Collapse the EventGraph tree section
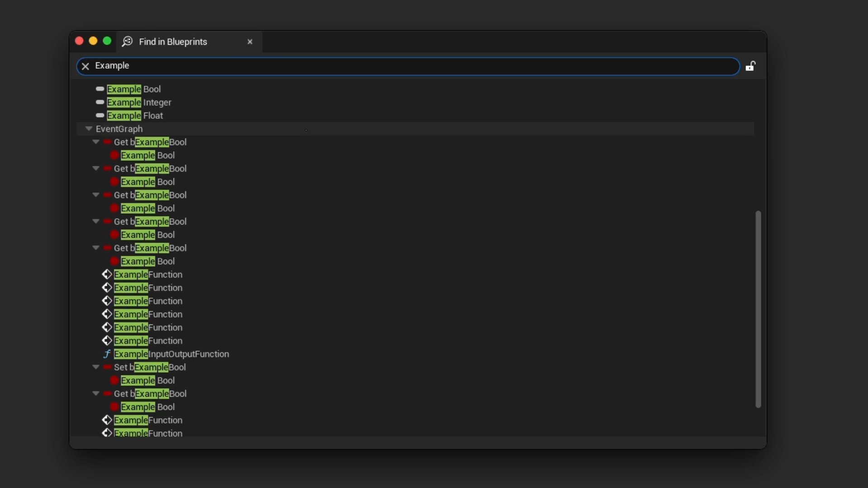The image size is (868, 488). (89, 129)
